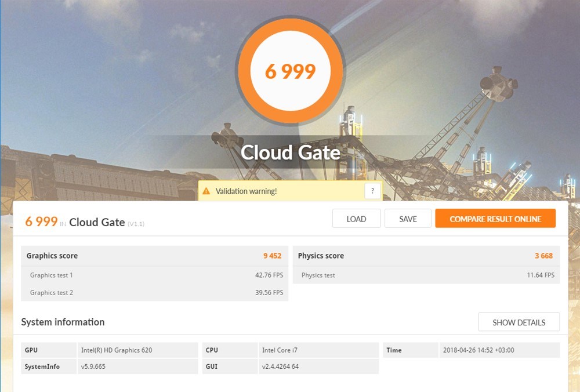
Task: Click the Graphics test 2 row label
Action: (x=52, y=292)
